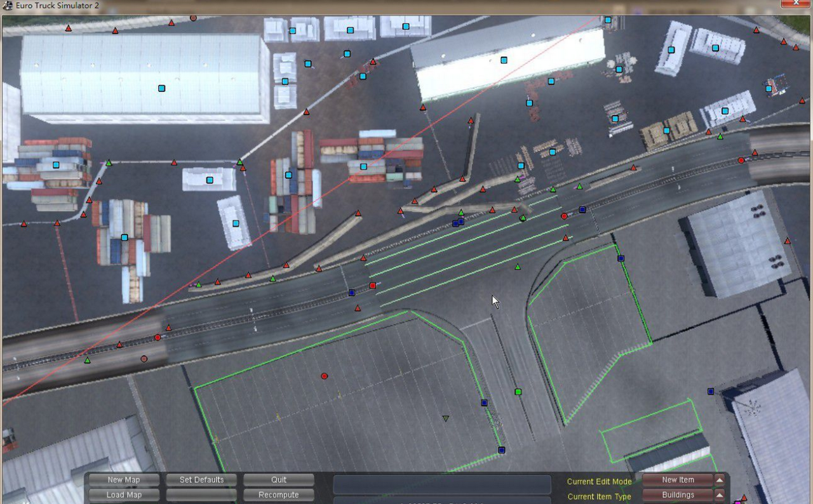Select green triangle node in the intersection center
The image size is (813, 504).
point(518,267)
